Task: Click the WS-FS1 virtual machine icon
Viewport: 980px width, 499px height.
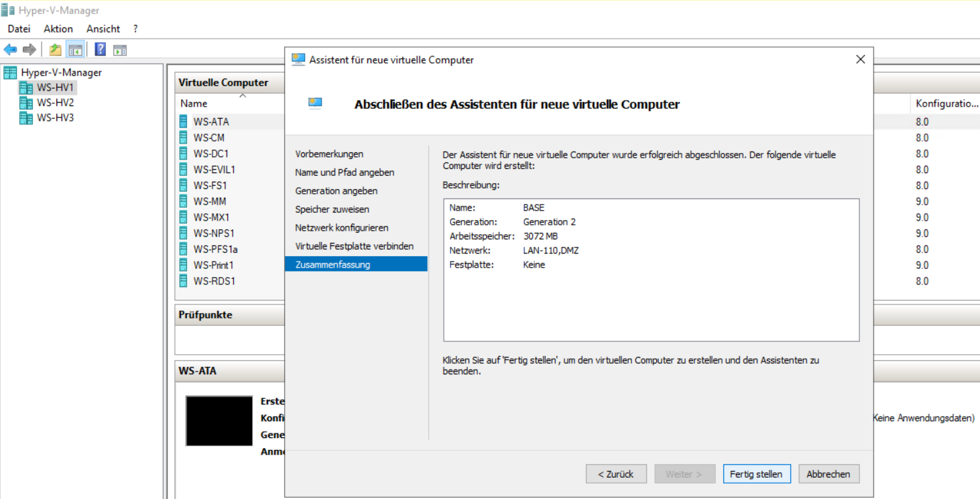Action: coord(184,185)
